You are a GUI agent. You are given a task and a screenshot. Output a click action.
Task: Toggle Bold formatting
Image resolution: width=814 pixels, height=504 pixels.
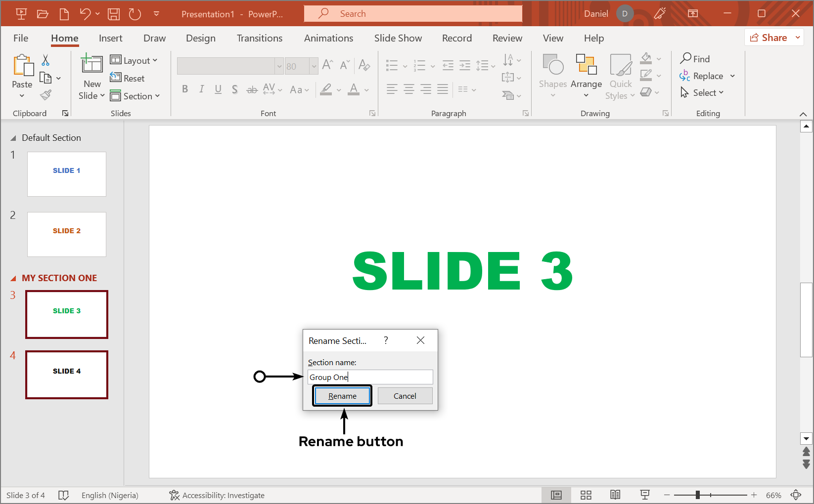pos(185,89)
